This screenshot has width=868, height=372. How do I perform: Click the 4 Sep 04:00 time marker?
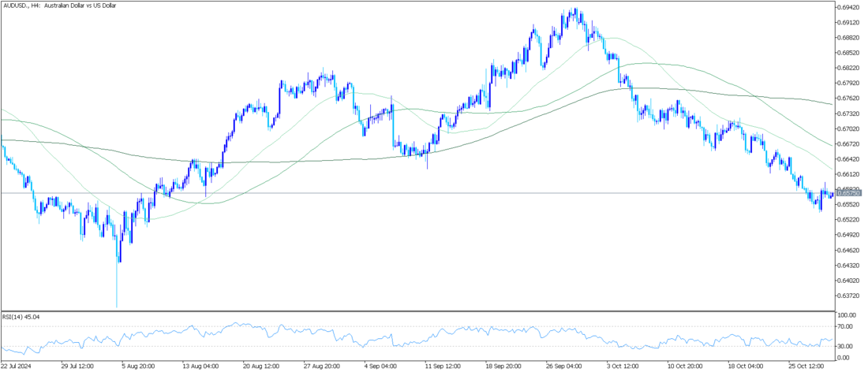tap(380, 366)
